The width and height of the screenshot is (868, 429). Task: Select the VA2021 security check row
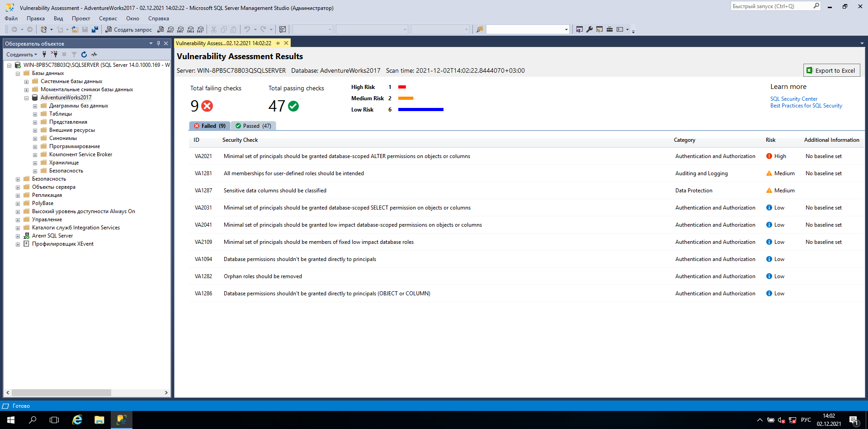click(x=526, y=156)
